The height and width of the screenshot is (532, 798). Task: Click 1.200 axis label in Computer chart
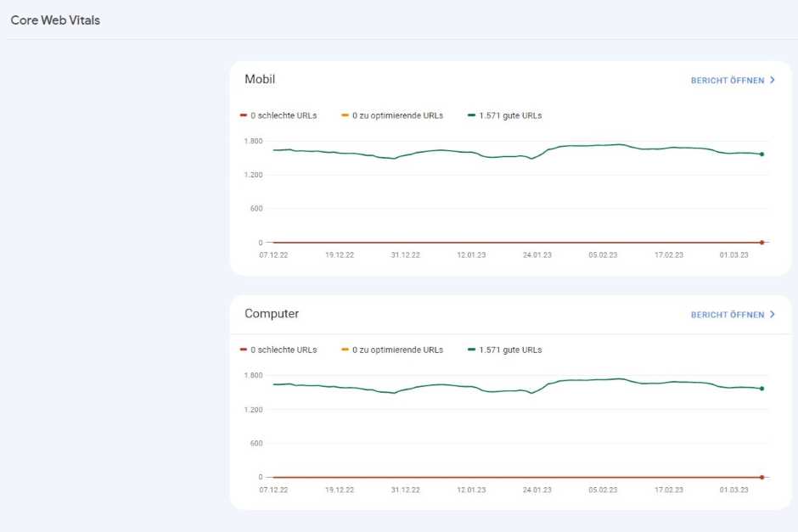coord(254,410)
